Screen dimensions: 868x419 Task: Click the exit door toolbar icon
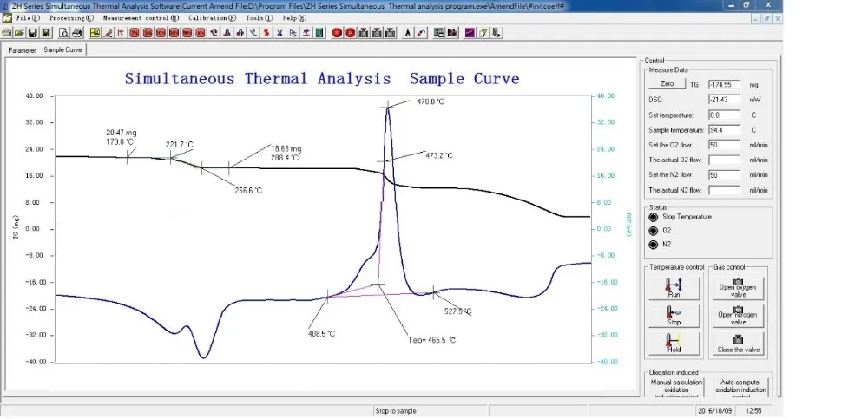click(496, 33)
